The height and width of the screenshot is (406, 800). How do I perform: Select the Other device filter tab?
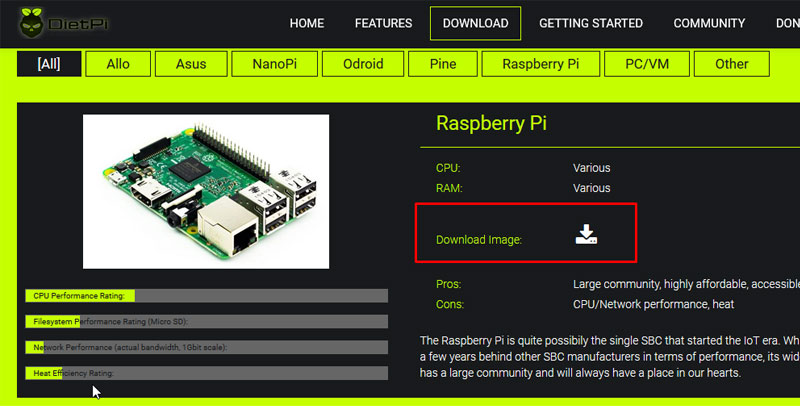(x=732, y=64)
